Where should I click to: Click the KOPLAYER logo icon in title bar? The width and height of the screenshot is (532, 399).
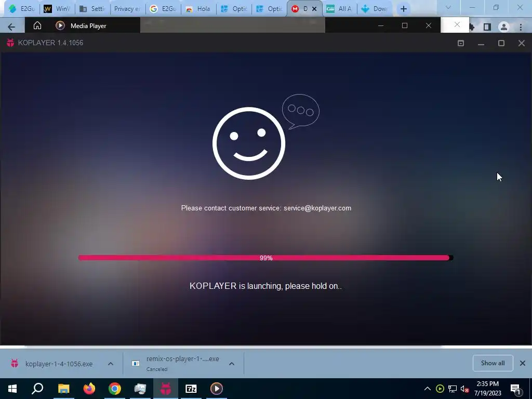tap(10, 43)
